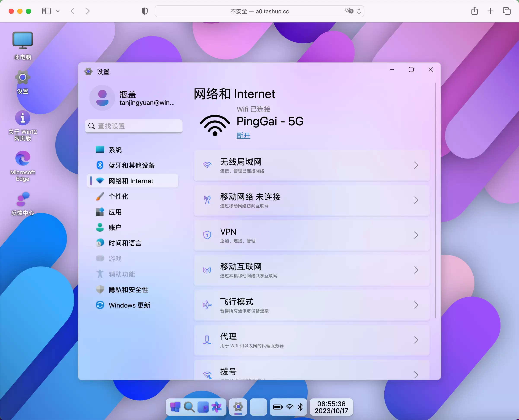Viewport: 519px width, 420px height.
Task: Launch the pinwheel Copilot icon in the dock
Action: tap(217, 407)
